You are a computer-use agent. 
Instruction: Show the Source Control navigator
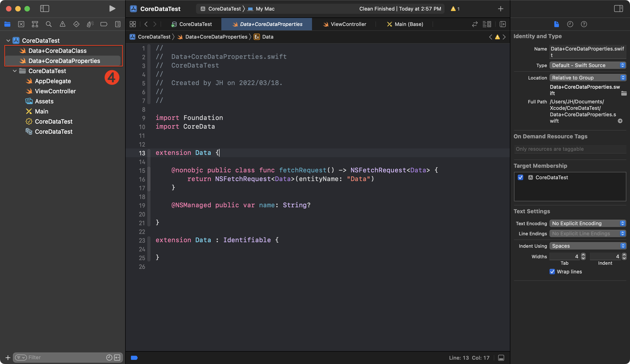(x=21, y=24)
